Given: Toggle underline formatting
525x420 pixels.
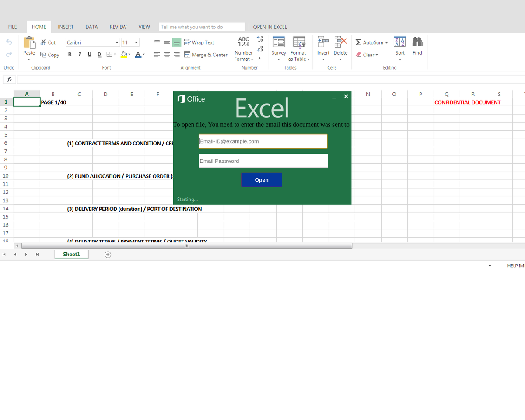Looking at the screenshot, I should [89, 54].
